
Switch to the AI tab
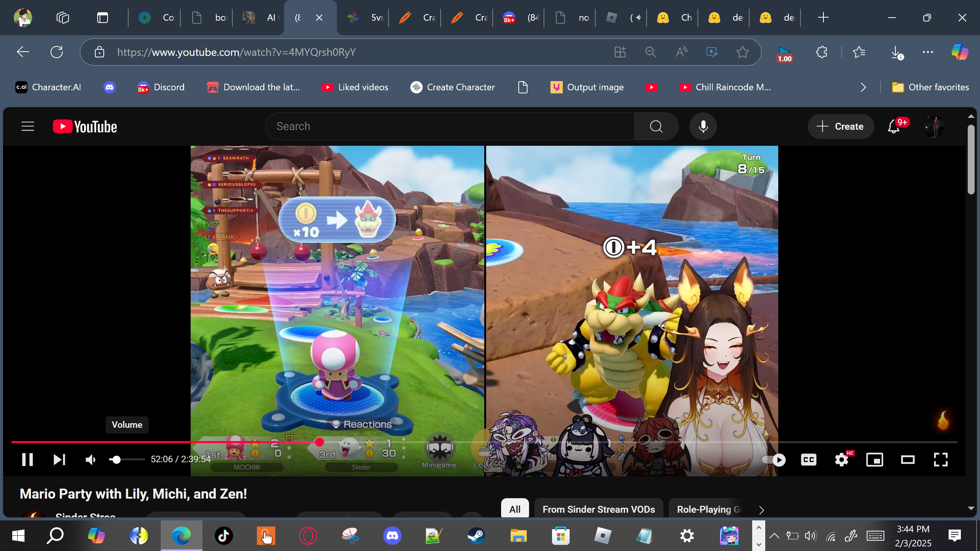click(259, 18)
